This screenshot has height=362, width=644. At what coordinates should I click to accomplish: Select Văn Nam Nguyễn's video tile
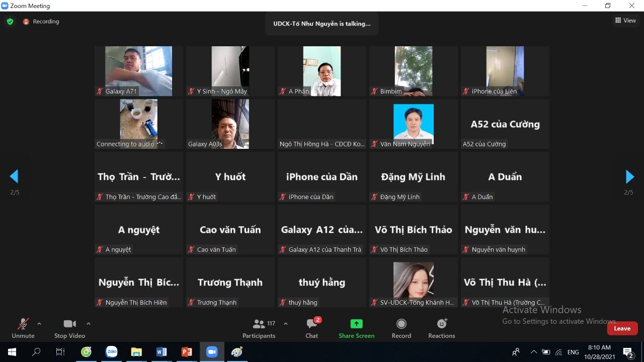coord(414,124)
